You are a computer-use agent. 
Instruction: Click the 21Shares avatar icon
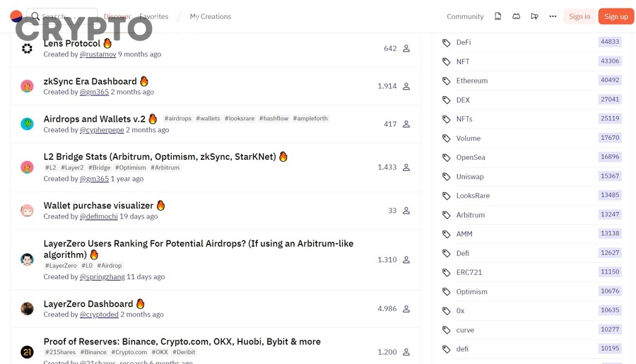27,352
